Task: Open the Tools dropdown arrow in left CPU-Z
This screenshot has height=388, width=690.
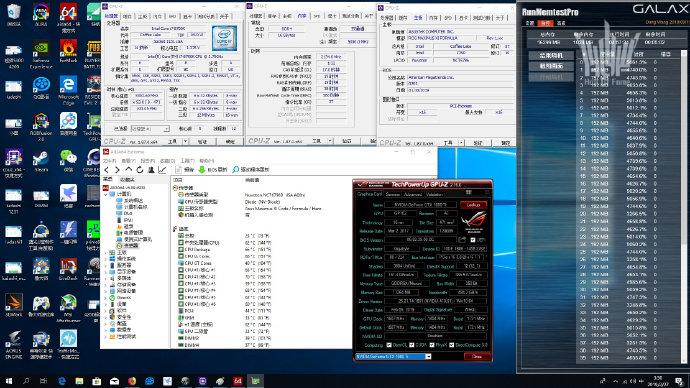Action: tap(185, 142)
